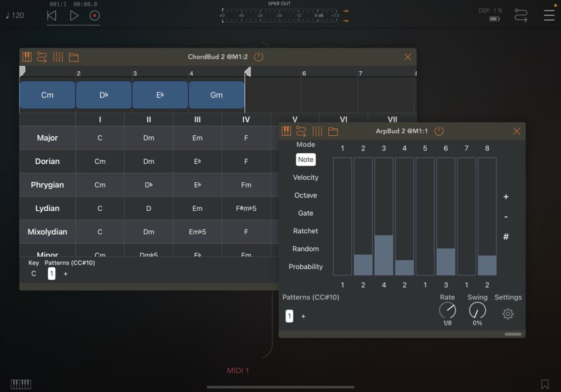Open the ChordBud 2 keyboard panel
Viewport: 561px width, 392px height.
[26, 56]
